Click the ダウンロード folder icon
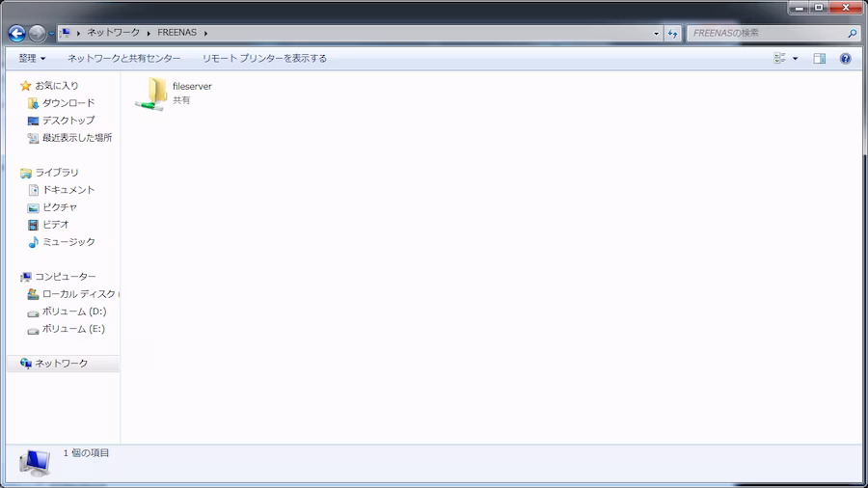868x488 pixels. coord(33,103)
